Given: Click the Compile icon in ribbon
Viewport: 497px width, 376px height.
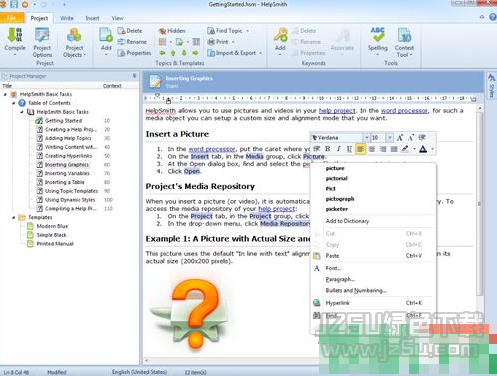Looking at the screenshot, I should point(15,35).
